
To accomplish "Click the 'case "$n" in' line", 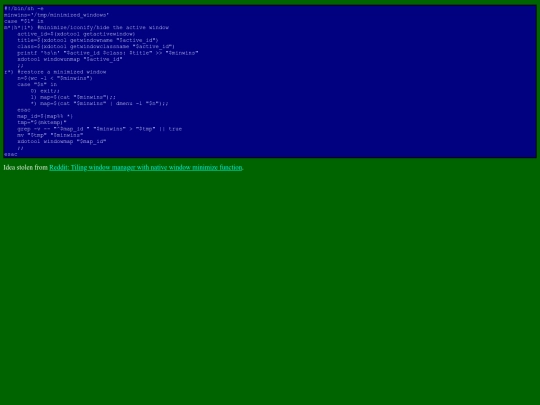I will (37, 84).
